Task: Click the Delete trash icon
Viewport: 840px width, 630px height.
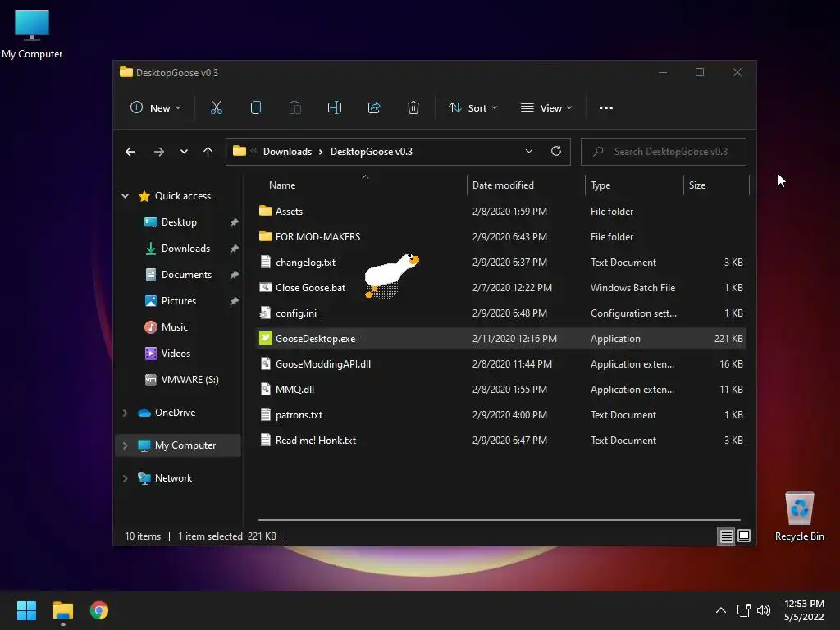Action: click(413, 107)
